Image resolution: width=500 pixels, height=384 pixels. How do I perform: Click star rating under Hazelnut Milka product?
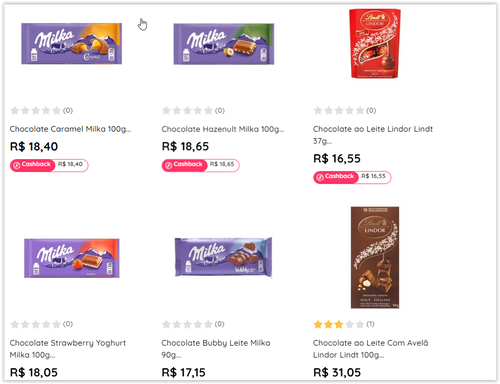[187, 110]
